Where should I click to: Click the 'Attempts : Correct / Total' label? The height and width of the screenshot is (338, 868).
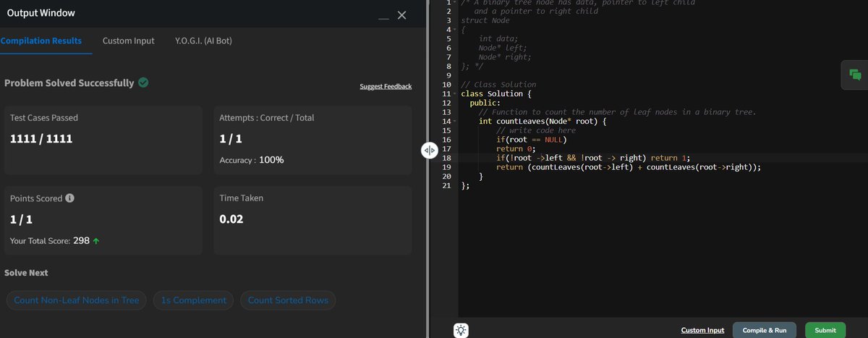click(267, 117)
